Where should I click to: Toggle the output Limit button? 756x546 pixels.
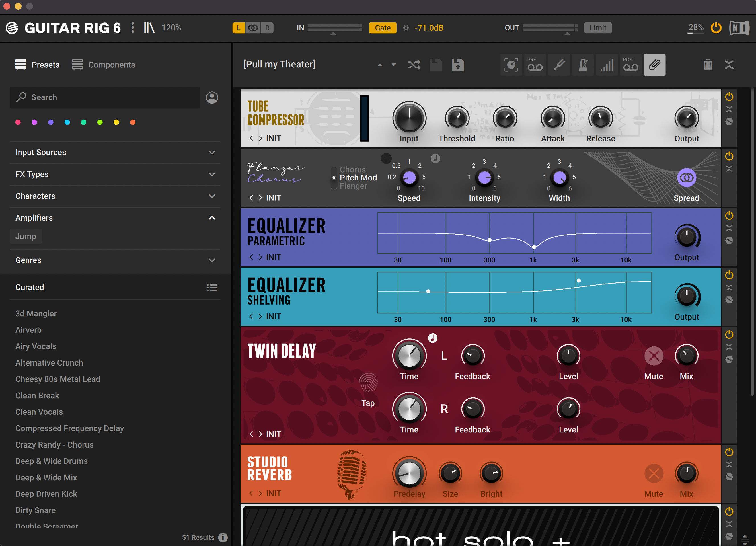pyautogui.click(x=598, y=28)
